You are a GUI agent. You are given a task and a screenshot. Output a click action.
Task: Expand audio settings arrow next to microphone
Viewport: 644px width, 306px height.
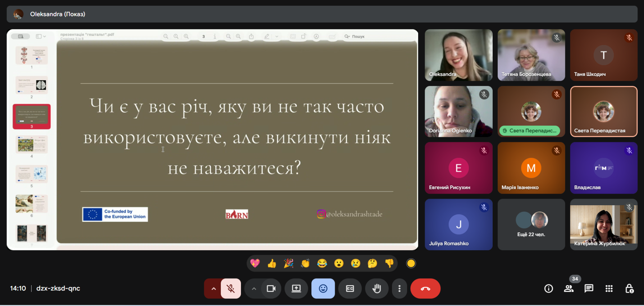pos(213,288)
